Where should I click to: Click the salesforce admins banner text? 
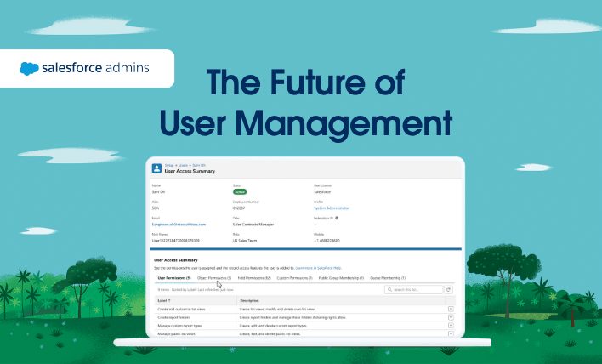point(95,68)
